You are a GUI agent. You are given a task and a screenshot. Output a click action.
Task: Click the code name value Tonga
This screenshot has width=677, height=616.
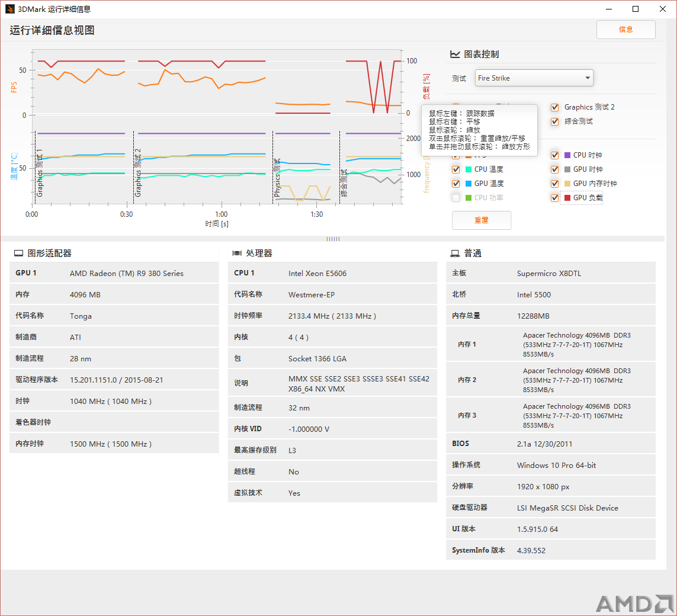(x=81, y=316)
